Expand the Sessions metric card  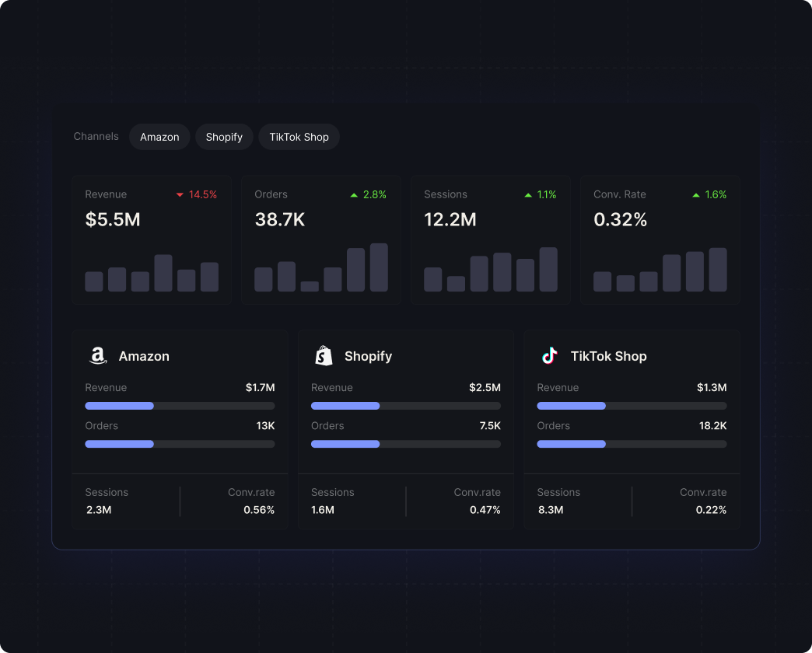(490, 239)
